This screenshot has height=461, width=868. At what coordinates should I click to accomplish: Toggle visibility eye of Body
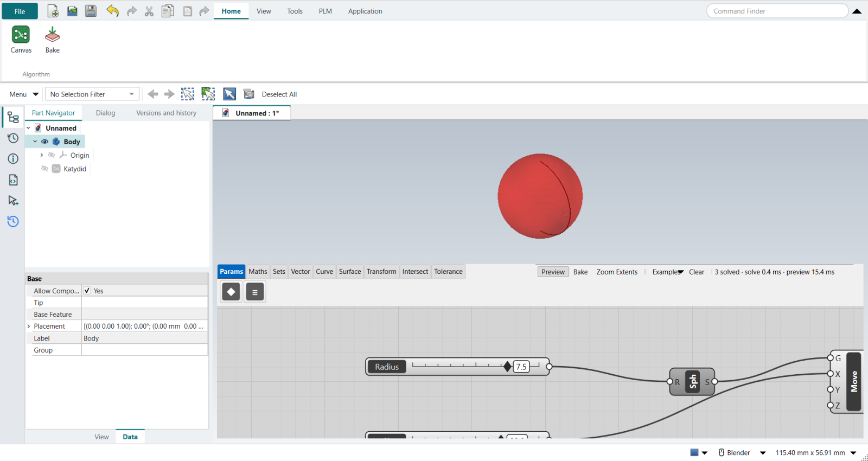[44, 142]
